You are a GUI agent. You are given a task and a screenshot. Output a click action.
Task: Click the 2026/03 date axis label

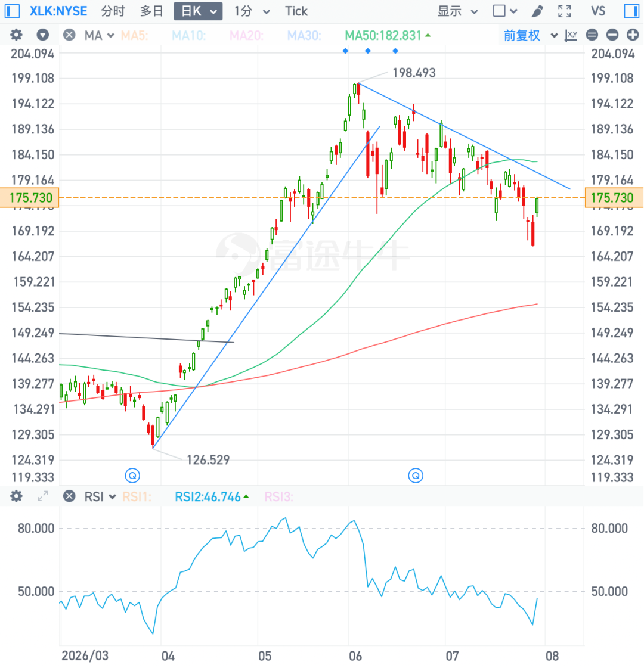tap(85, 655)
